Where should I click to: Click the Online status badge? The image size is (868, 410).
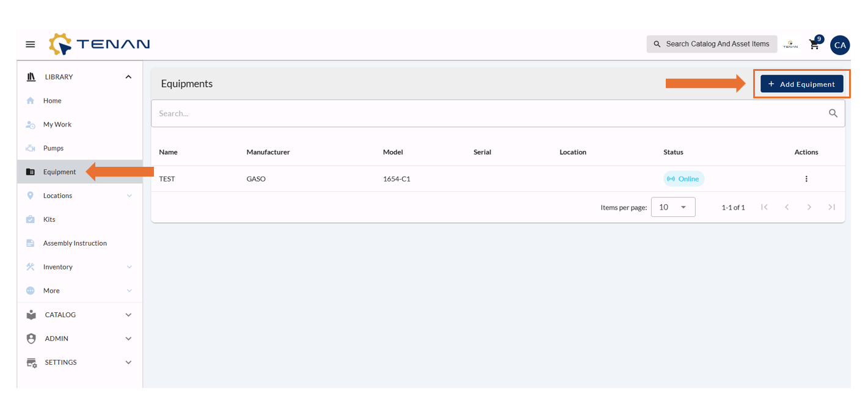[x=684, y=179]
